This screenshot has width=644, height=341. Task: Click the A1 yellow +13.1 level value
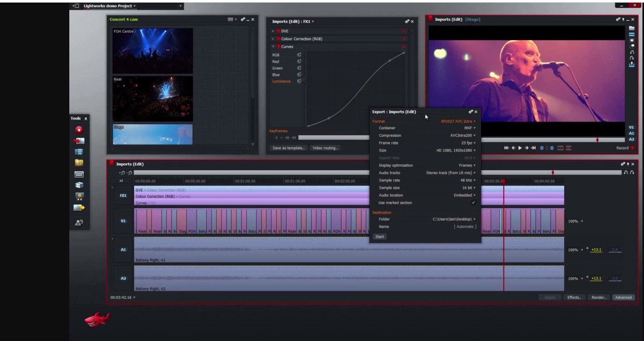(x=596, y=250)
